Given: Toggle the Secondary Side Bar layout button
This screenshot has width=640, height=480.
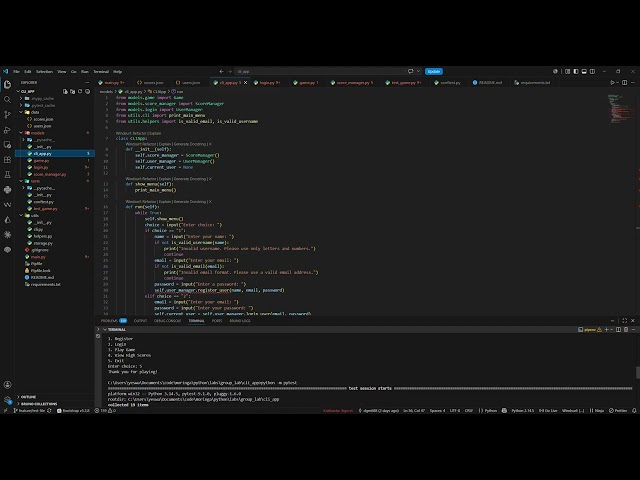Looking at the screenshot, I should [x=592, y=71].
